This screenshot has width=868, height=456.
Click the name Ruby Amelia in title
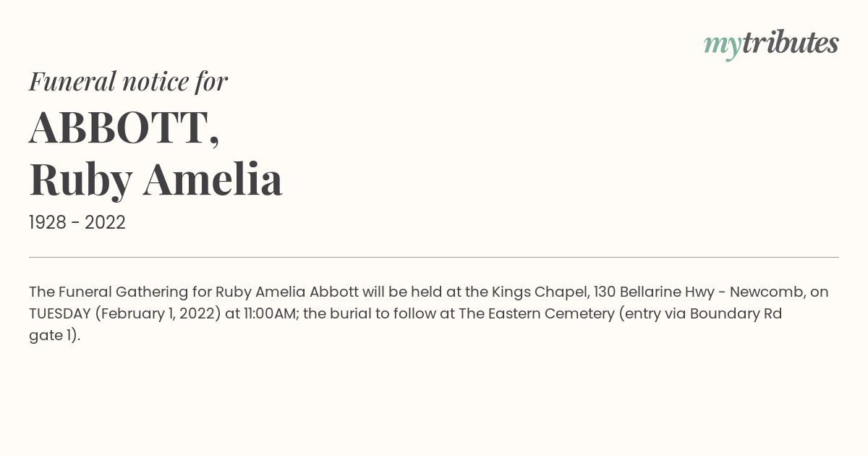click(x=156, y=180)
